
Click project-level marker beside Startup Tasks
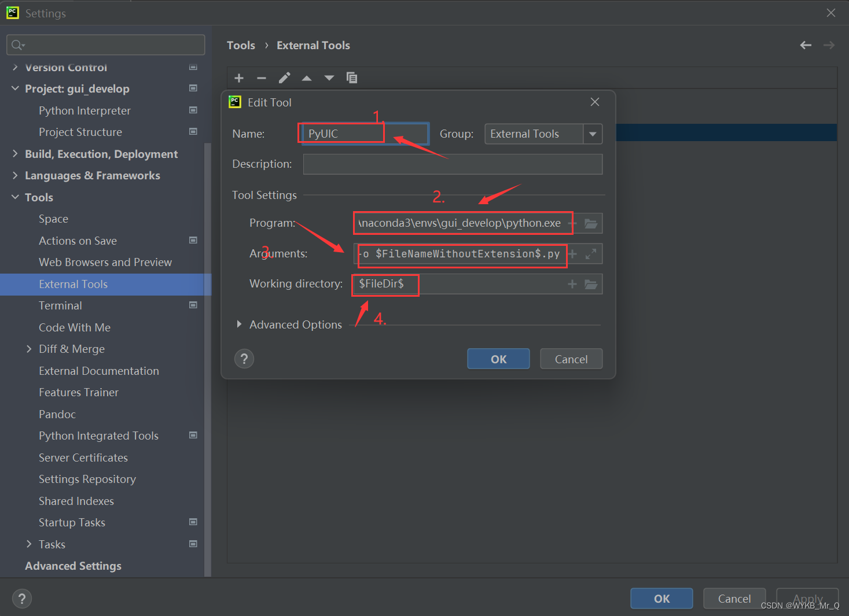(193, 522)
